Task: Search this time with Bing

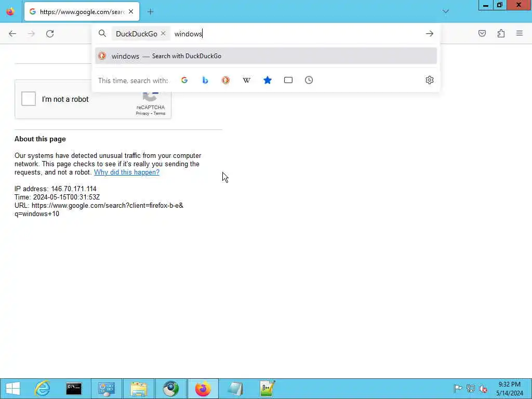Action: pos(205,80)
